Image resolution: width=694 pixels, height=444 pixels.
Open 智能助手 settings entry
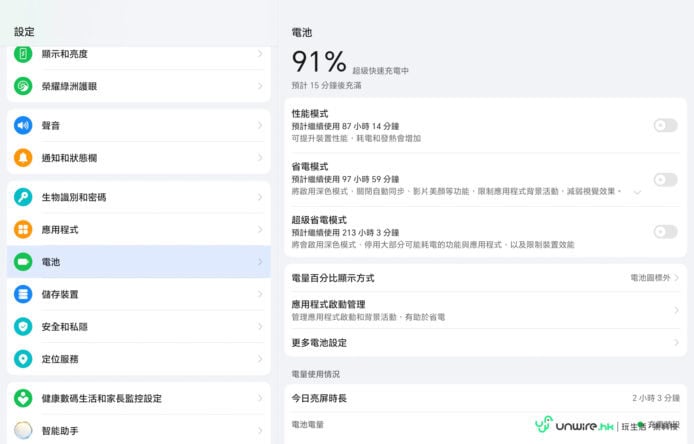pos(137,431)
